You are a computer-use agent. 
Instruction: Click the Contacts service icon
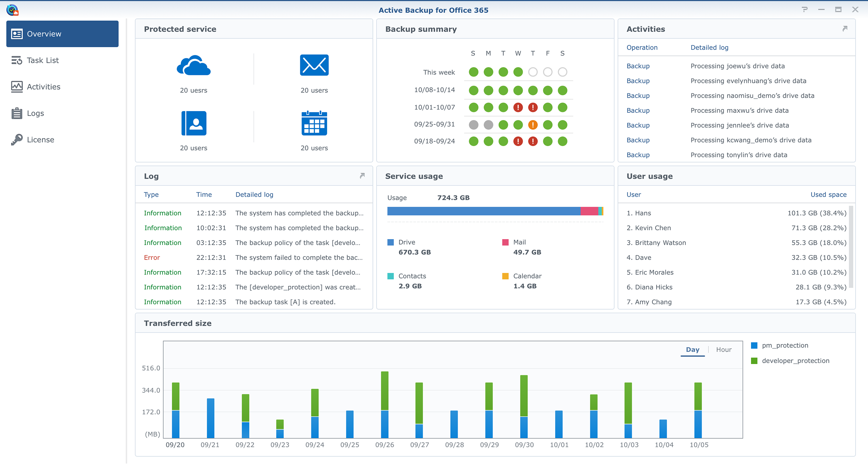pos(193,123)
